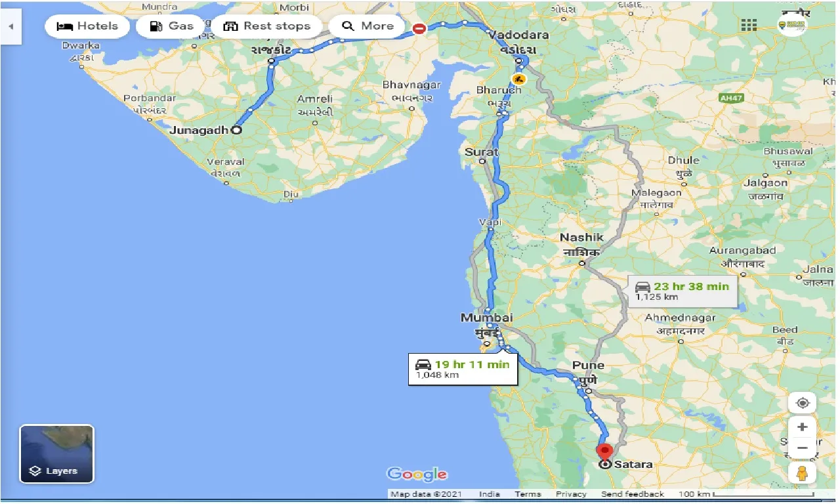Show your current location
This screenshot has height=504, width=840.
point(802,403)
